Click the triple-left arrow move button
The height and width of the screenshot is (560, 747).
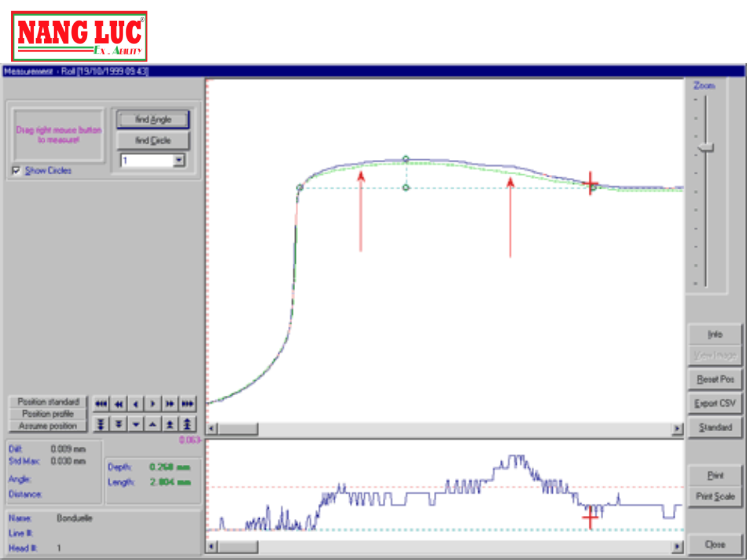tap(101, 404)
